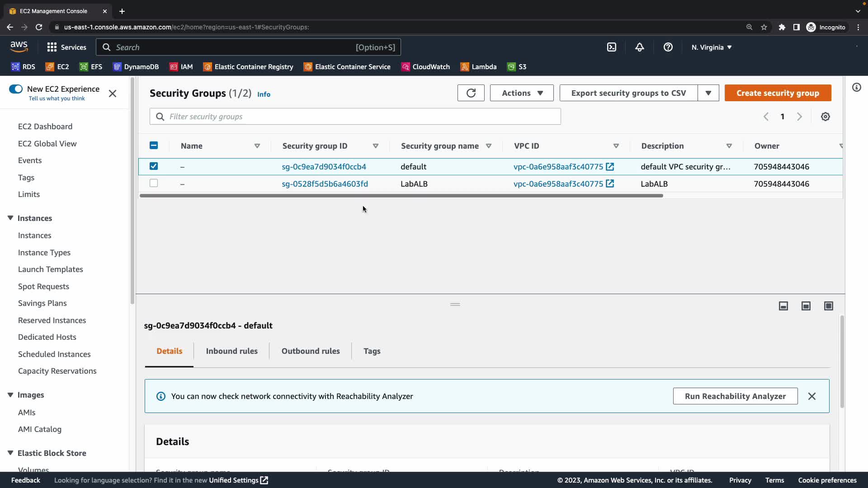This screenshot has height=488, width=868.
Task: Open table preferences gear icon
Action: click(825, 117)
